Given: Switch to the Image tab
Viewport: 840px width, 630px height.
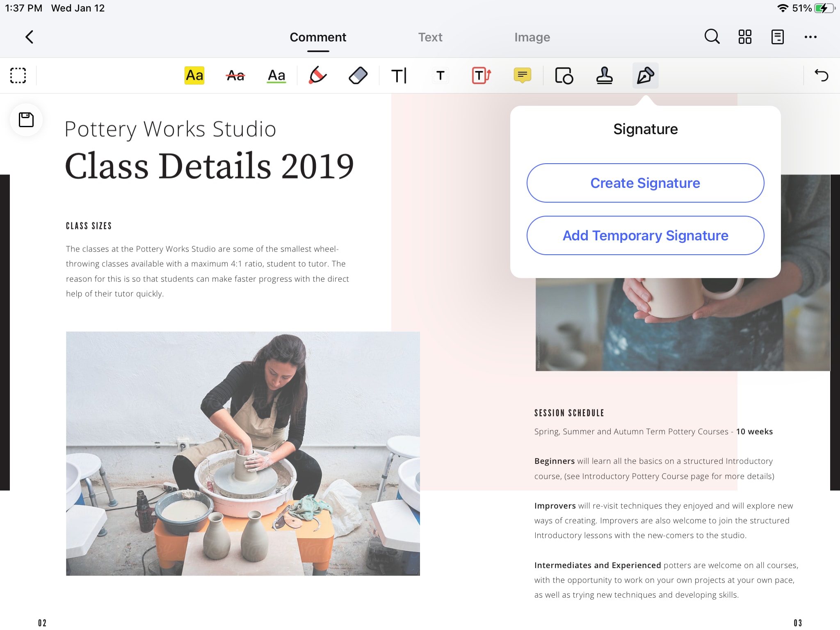Looking at the screenshot, I should (x=532, y=37).
